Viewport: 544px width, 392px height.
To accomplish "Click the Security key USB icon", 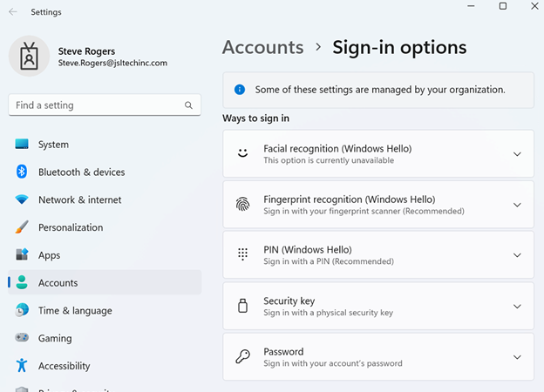I will pos(243,307).
